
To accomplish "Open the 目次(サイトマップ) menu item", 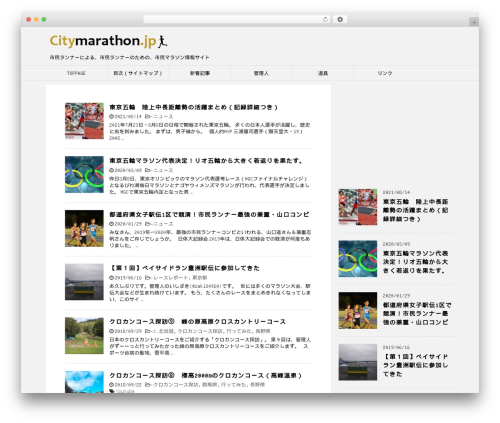I will [x=138, y=73].
